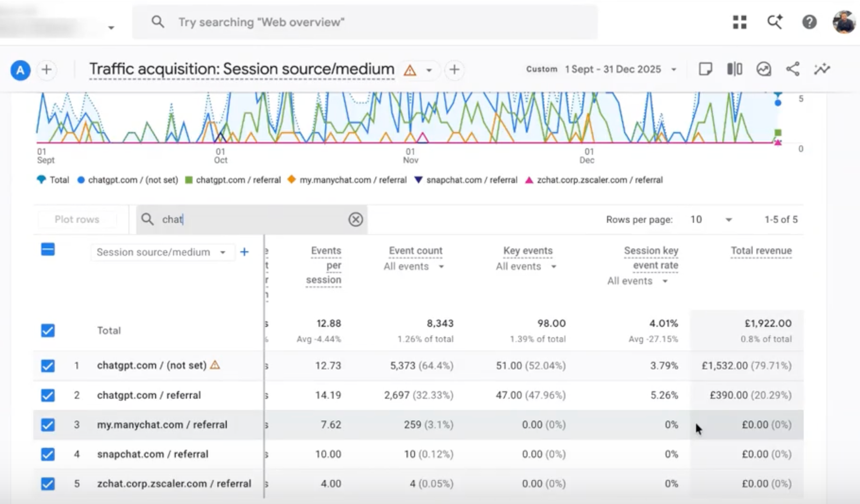Toggle the select-all rows checkbox in header
The width and height of the screenshot is (860, 504).
48,249
